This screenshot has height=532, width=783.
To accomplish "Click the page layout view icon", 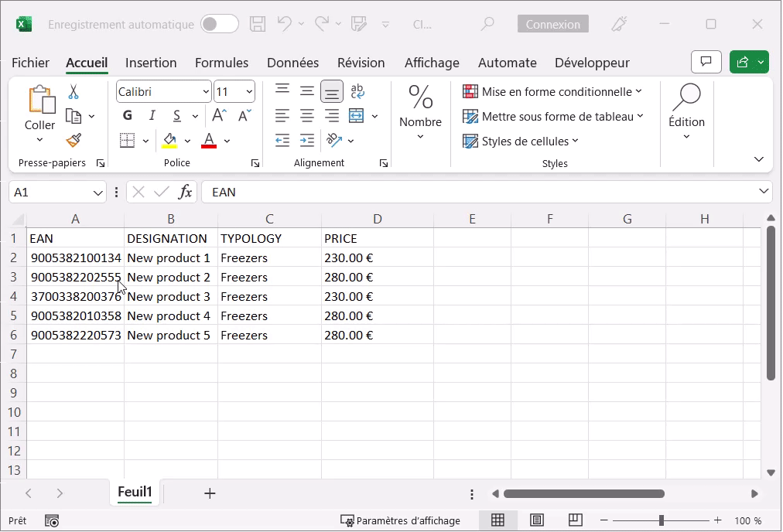I will pos(537,520).
